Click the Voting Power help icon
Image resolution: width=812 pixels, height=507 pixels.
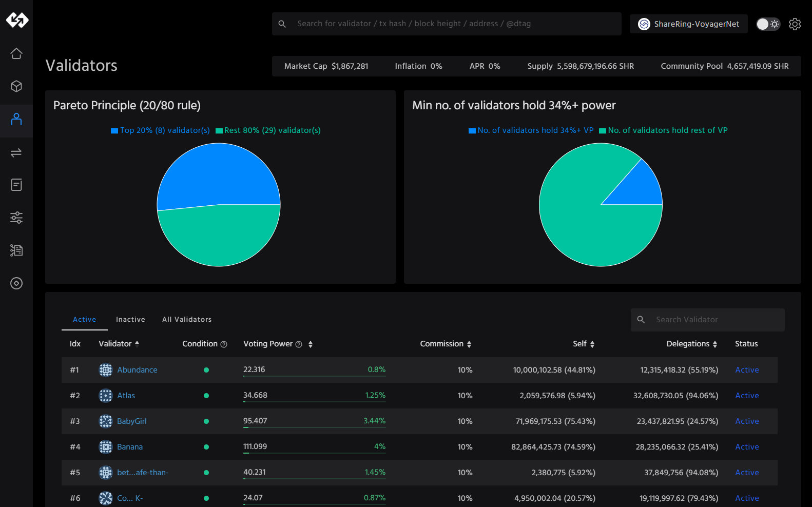tap(299, 344)
